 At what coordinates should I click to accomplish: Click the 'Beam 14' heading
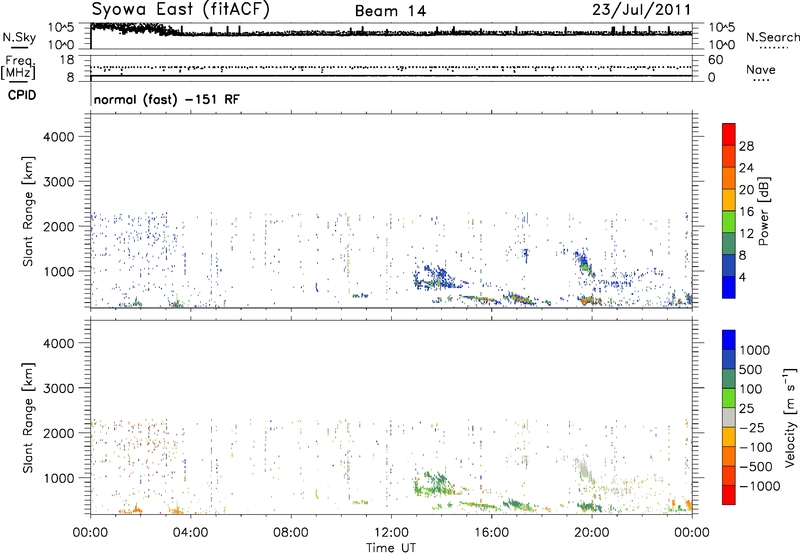[390, 11]
